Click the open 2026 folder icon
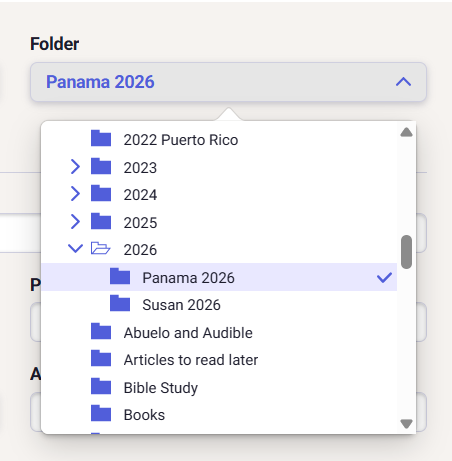The image size is (452, 461). pos(100,248)
